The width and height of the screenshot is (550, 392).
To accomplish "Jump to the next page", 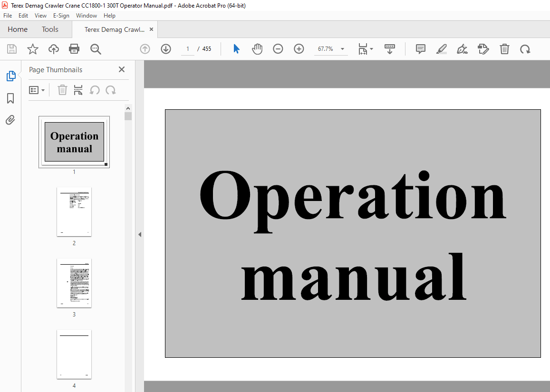I will pyautogui.click(x=165, y=49).
